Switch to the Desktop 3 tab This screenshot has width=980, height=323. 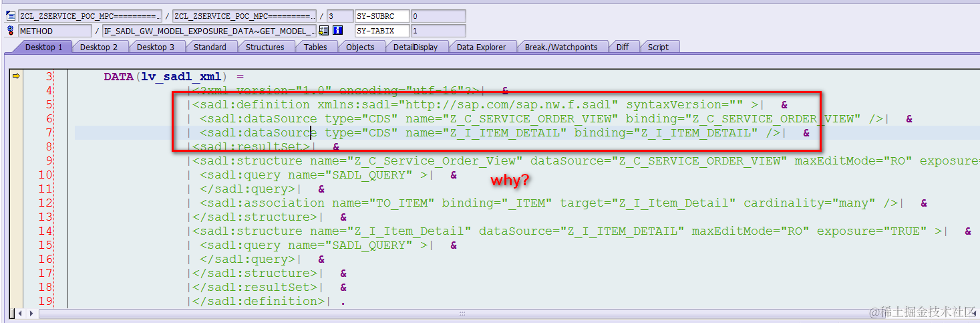coord(156,47)
